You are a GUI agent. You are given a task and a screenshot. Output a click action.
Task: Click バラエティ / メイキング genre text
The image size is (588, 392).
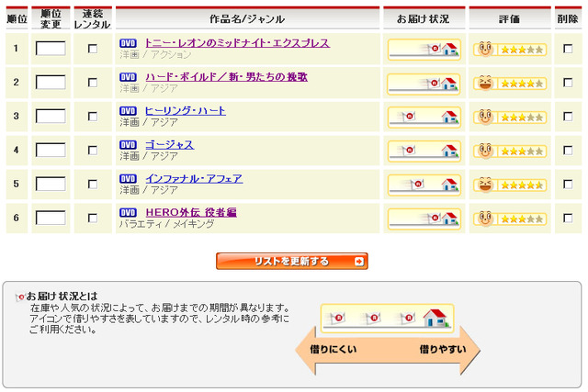(167, 224)
